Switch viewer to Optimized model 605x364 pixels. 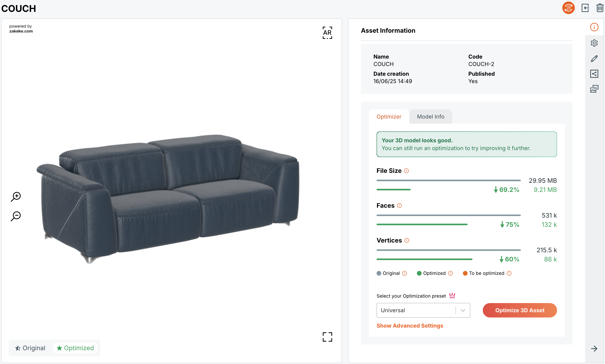[x=75, y=348]
